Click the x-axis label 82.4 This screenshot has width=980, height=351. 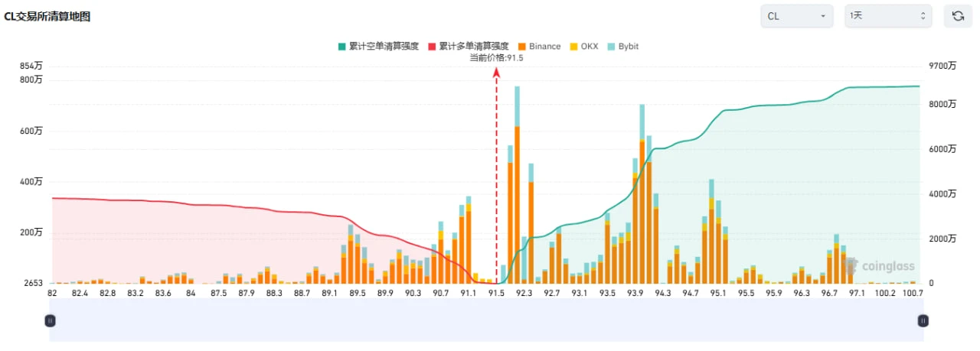pyautogui.click(x=80, y=293)
